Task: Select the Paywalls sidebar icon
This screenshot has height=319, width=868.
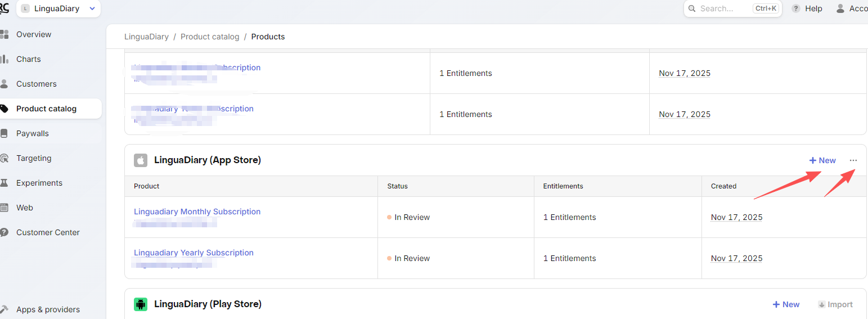Action: tap(5, 133)
